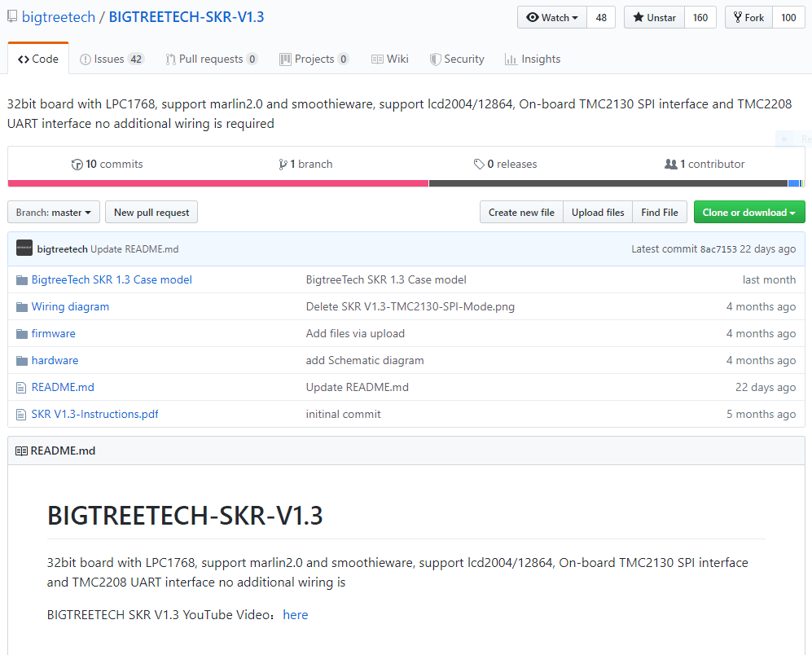Open the YouTube Video here link
This screenshot has height=655, width=812.
(x=295, y=615)
